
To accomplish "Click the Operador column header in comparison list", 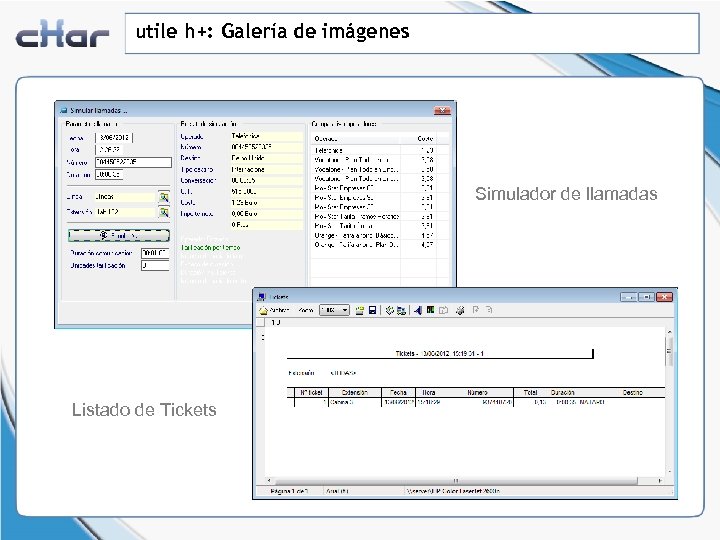I will [x=356, y=139].
